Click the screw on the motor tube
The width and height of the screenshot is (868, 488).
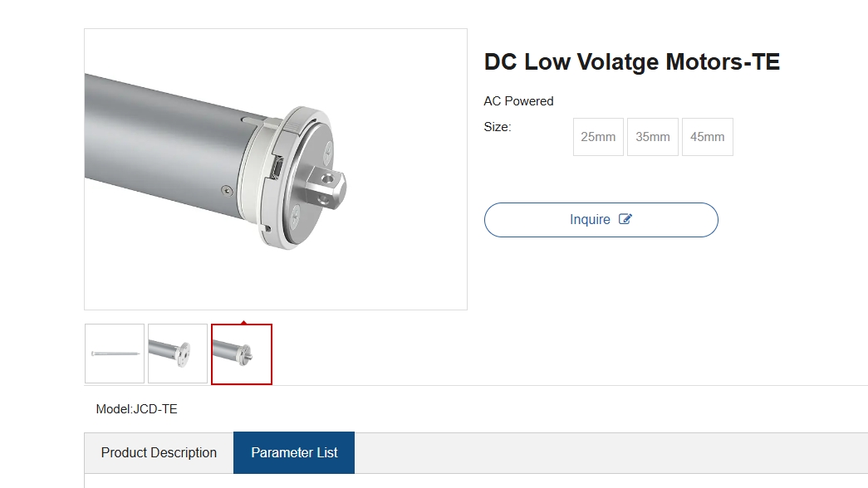pyautogui.click(x=227, y=190)
